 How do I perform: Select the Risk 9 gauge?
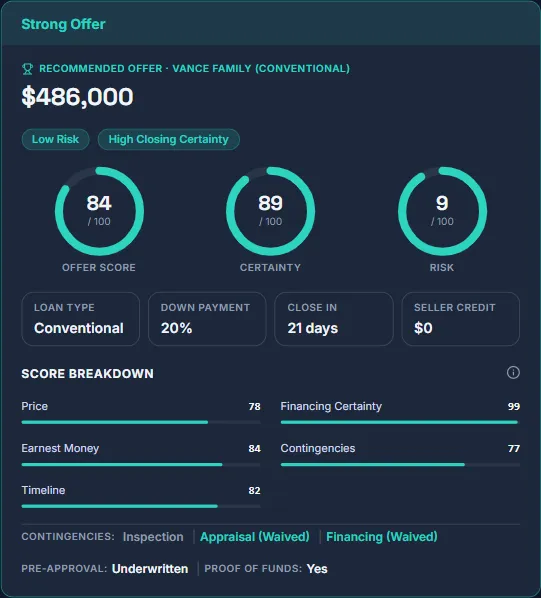pos(442,211)
